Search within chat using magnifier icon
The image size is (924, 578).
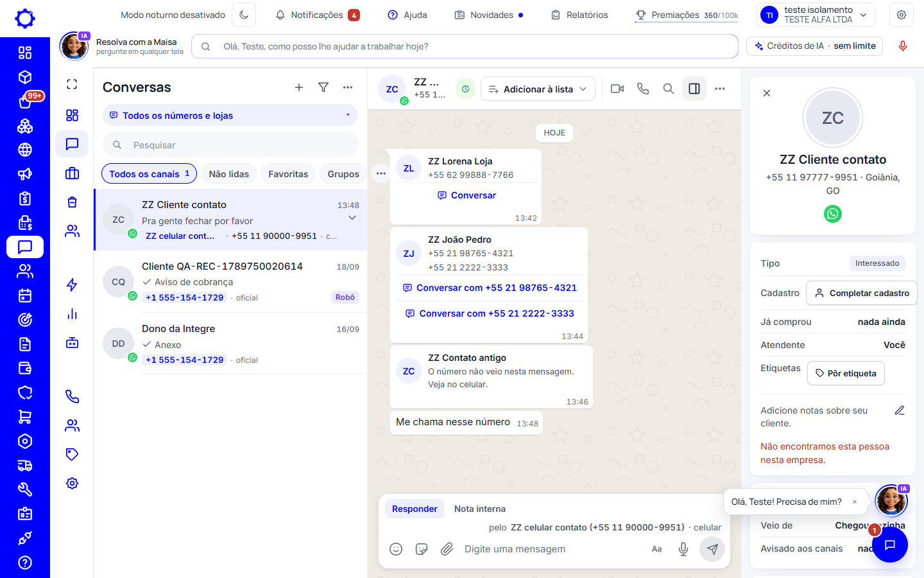[669, 89]
